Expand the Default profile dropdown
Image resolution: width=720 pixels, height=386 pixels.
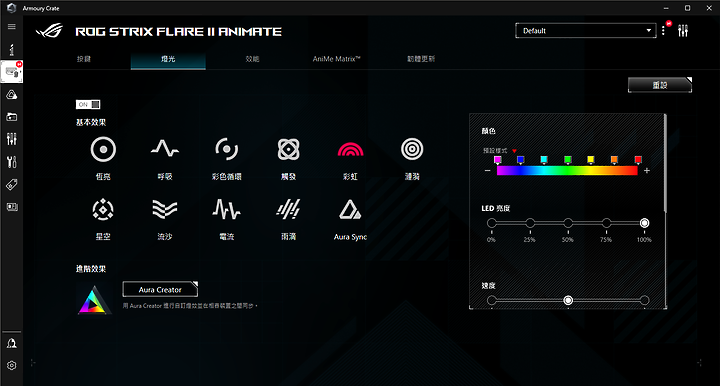coord(585,31)
